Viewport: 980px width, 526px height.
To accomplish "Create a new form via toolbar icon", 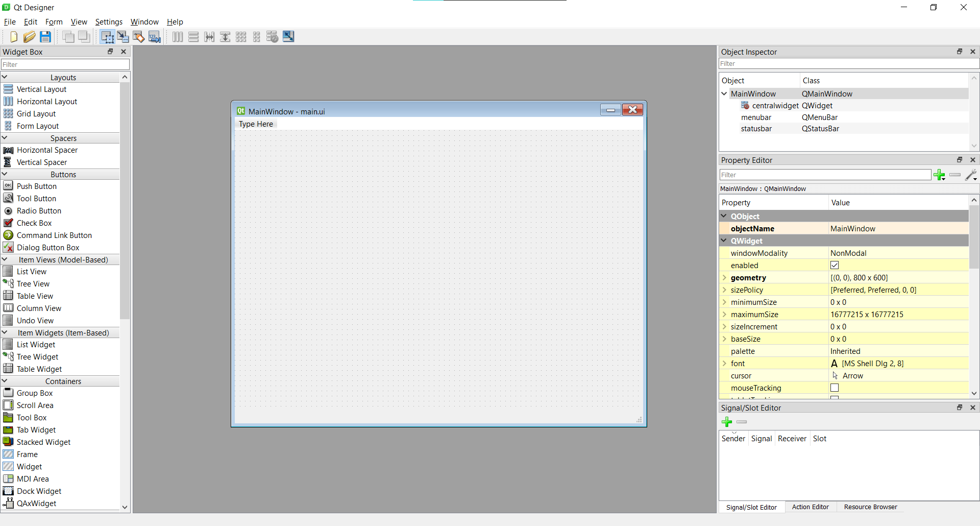I will pos(13,36).
